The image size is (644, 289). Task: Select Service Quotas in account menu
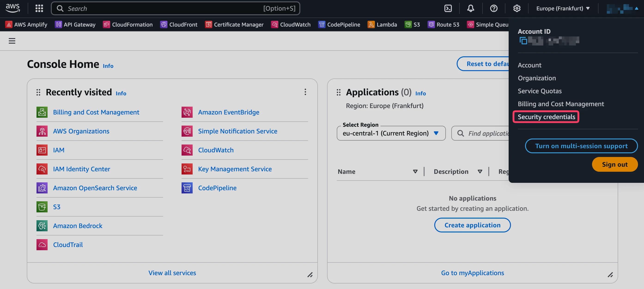coord(540,91)
